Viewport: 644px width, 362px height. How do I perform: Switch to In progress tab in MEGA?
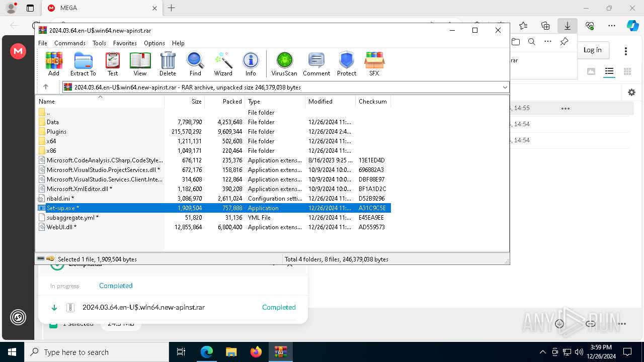(x=64, y=286)
